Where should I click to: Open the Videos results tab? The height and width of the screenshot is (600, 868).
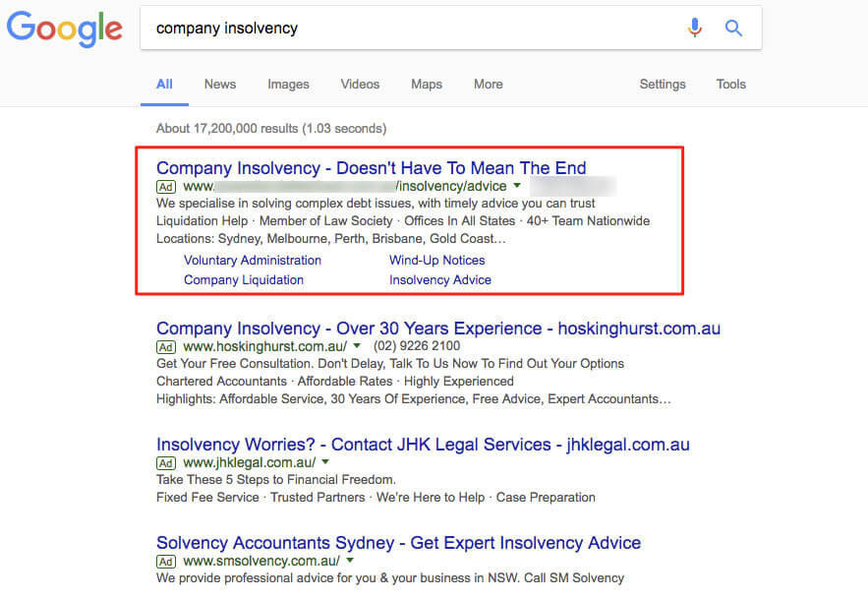360,85
